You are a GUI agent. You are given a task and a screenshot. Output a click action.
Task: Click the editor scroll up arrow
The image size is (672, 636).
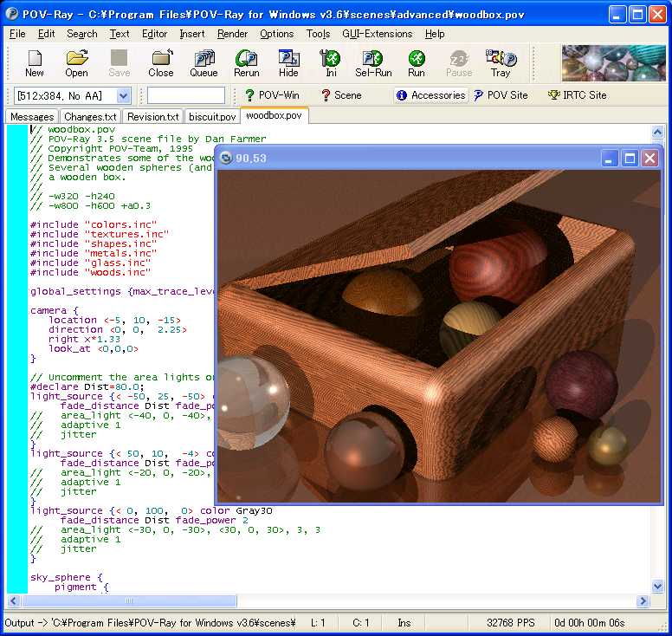pos(657,132)
